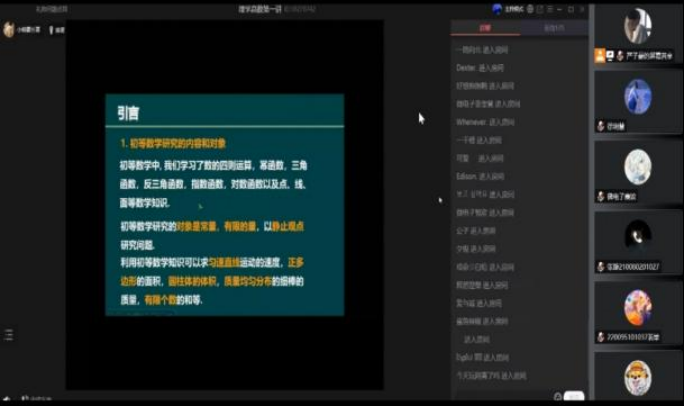Click the host avatar at top left
The width and height of the screenshot is (685, 406).
pos(9,29)
